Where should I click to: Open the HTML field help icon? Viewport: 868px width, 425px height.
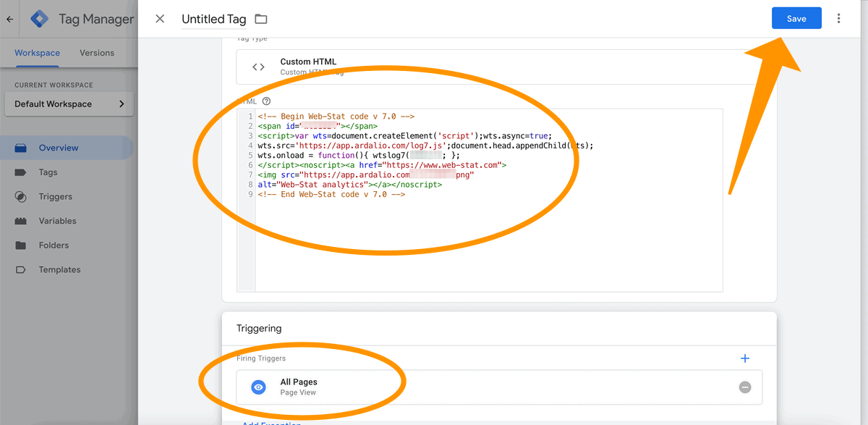pos(266,101)
